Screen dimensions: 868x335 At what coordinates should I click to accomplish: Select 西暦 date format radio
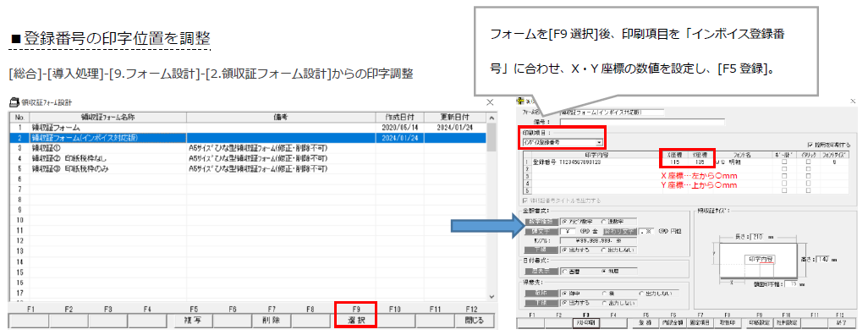tap(564, 272)
